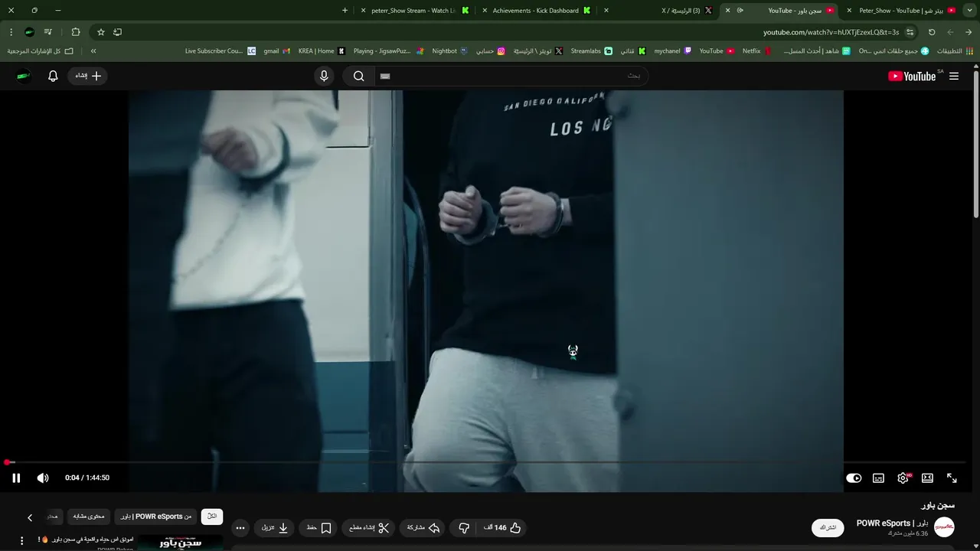Select the محتوى مشابه filter chip
The height and width of the screenshot is (551, 980).
tap(89, 517)
